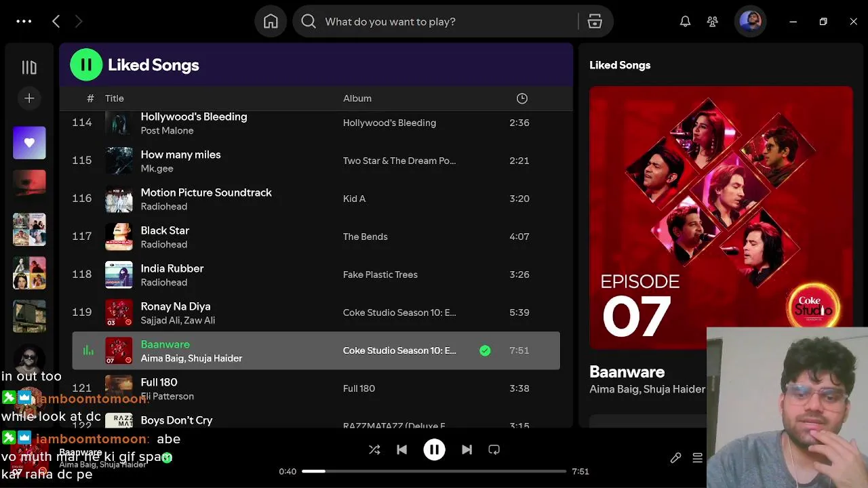Click India Rubber cover thumbnail
The width and height of the screenshot is (868, 488).
tap(119, 274)
